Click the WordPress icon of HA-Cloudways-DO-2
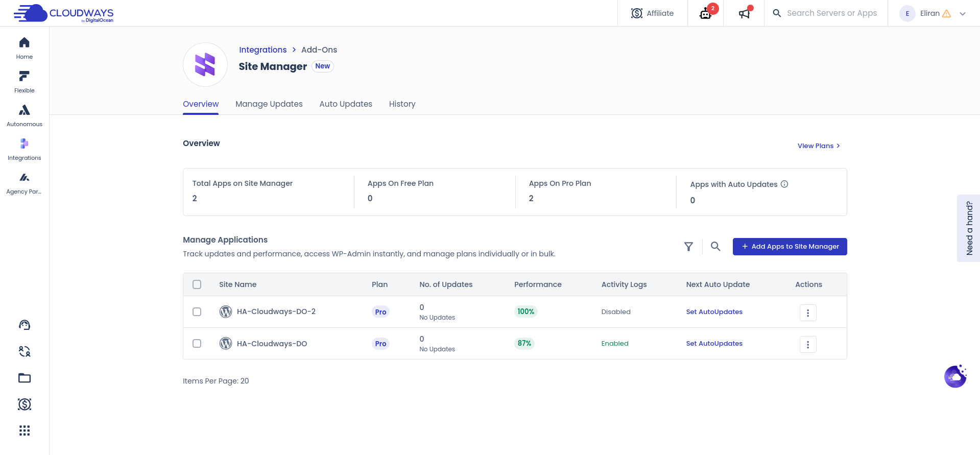Screen dimensions: 980x455 (226, 312)
